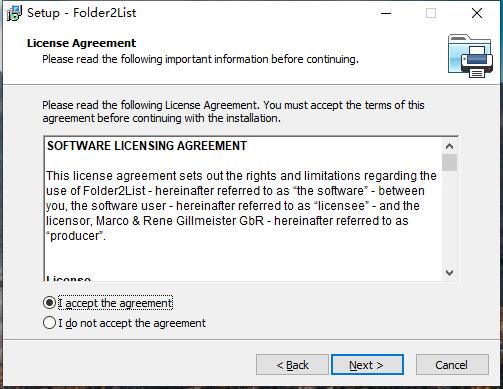Click the Setup - Folder2List title text
The image size is (503, 389).
(x=82, y=13)
